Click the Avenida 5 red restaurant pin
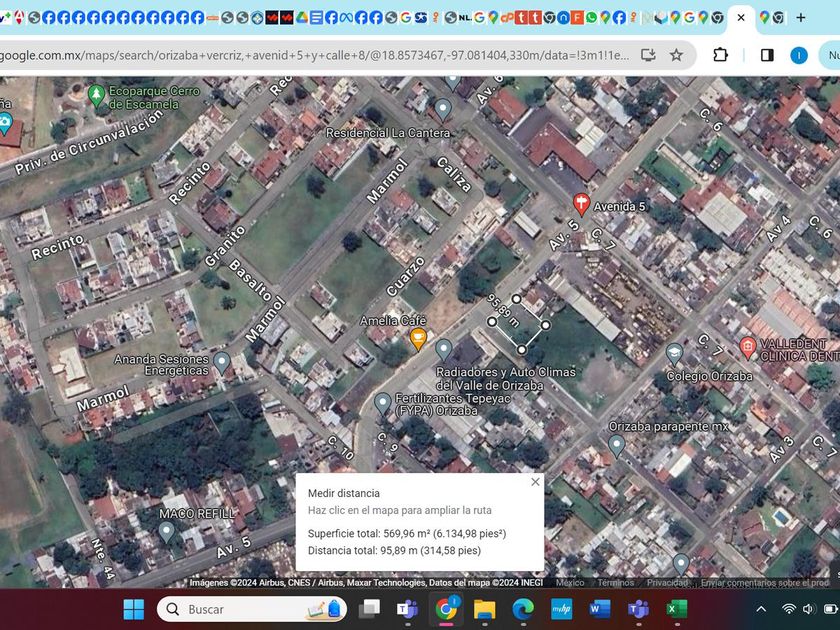840x630 pixels. (x=581, y=205)
